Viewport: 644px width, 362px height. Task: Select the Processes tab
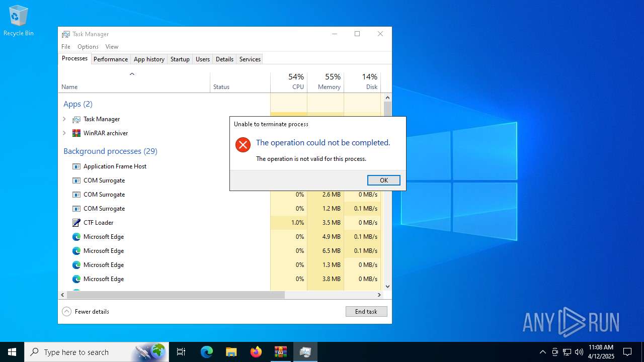pyautogui.click(x=74, y=58)
